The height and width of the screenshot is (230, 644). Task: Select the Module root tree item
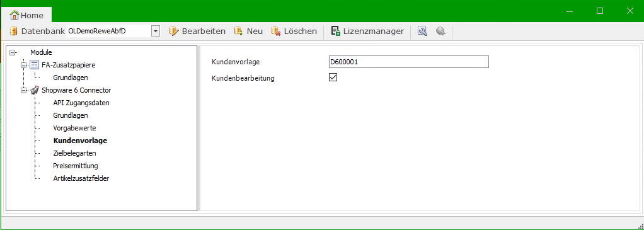click(41, 52)
